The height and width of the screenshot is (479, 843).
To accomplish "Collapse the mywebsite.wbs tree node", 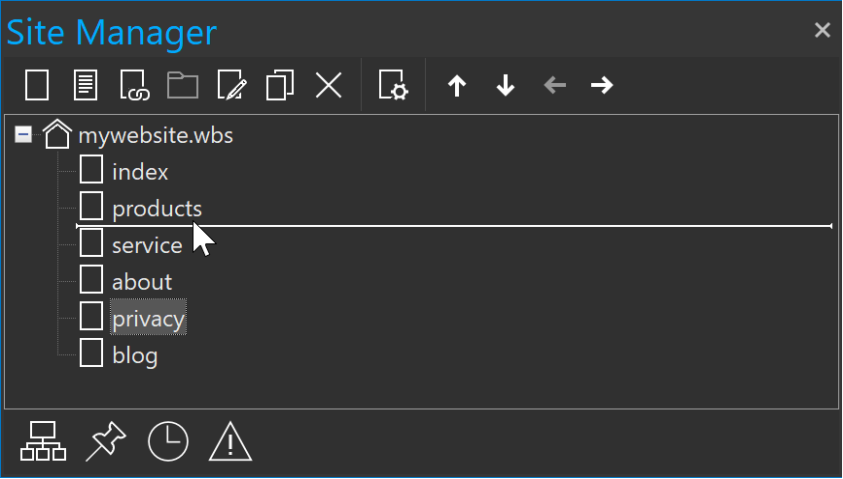I will coord(23,134).
